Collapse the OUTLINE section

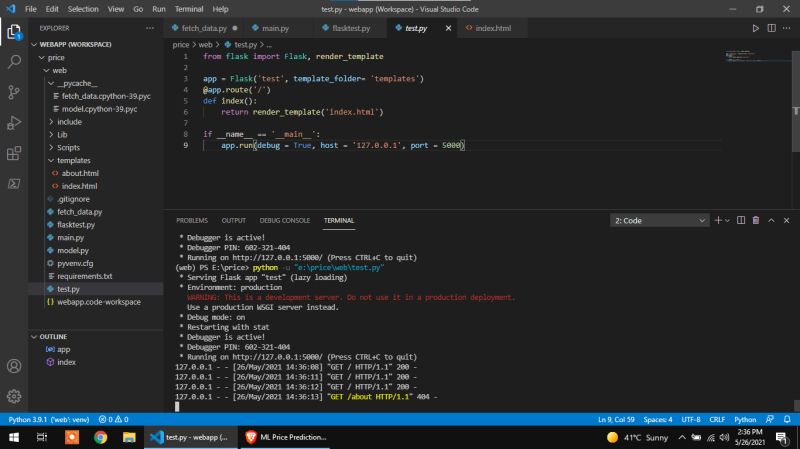34,337
